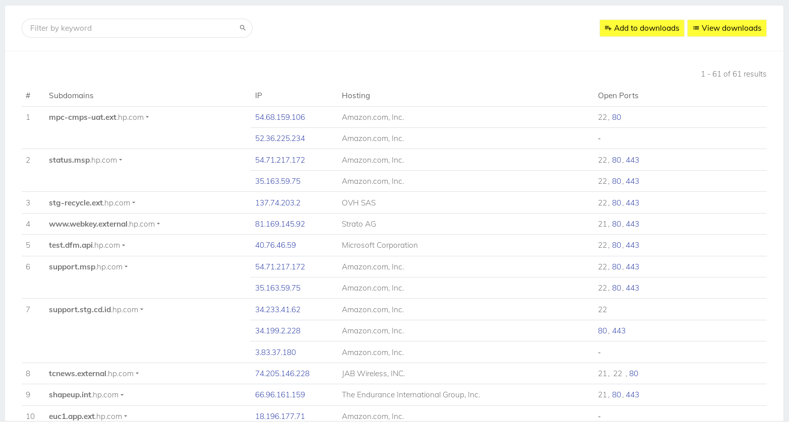The image size is (789, 422).
Task: Click the Subdomains column header
Action: [x=71, y=96]
